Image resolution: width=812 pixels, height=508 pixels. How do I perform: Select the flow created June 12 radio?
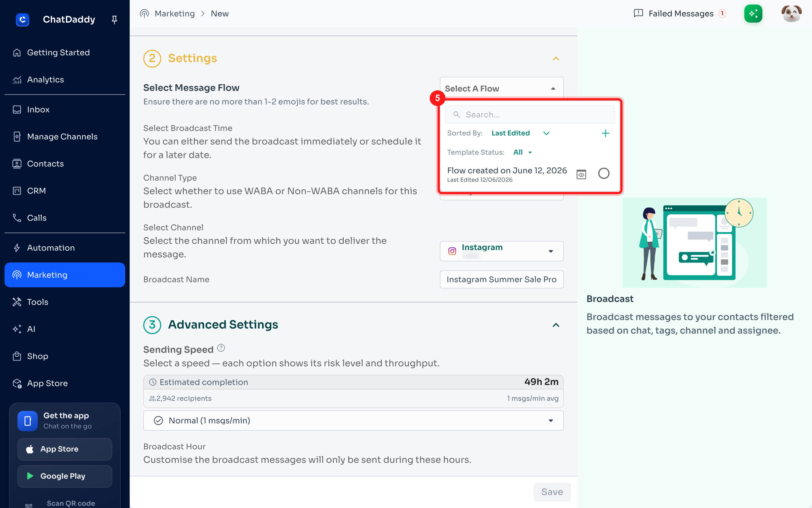point(604,173)
